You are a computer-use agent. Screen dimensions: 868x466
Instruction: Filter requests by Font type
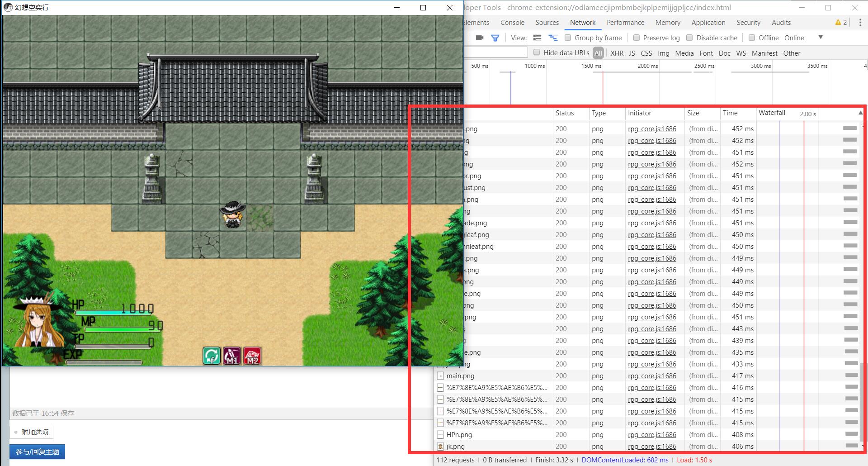point(706,53)
